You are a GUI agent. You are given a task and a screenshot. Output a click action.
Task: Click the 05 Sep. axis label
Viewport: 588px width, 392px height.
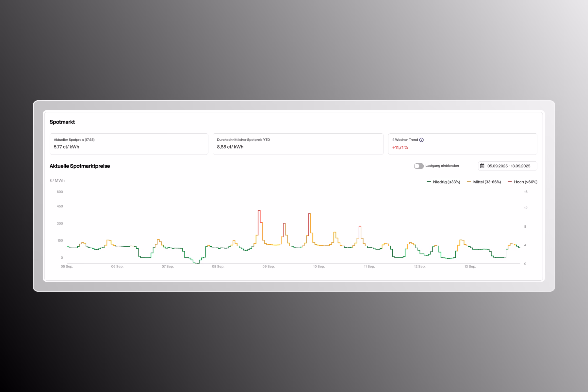[67, 267]
